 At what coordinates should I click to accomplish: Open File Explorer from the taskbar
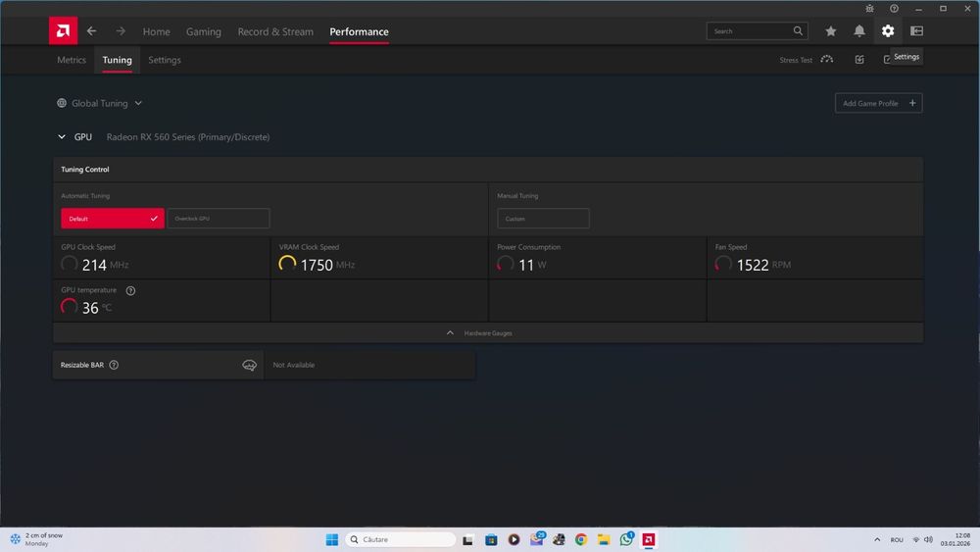(604, 539)
